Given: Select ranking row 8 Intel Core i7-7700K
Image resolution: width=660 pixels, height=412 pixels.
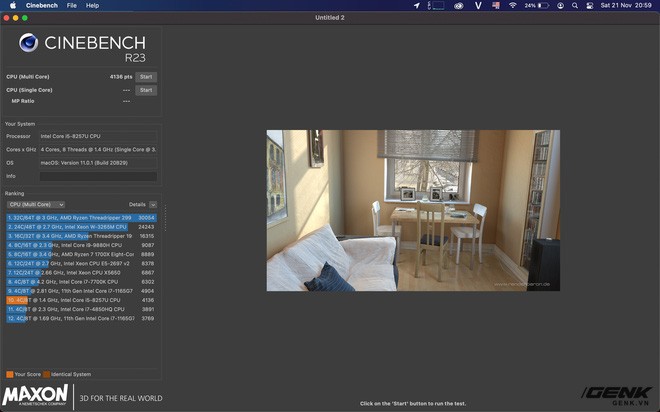Looking at the screenshot, I should (82, 282).
